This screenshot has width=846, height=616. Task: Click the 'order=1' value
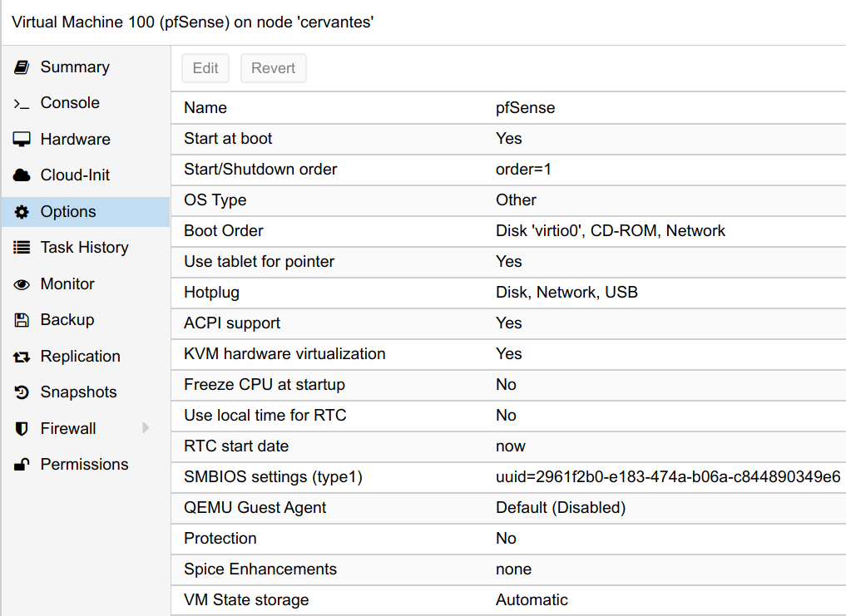(x=523, y=170)
